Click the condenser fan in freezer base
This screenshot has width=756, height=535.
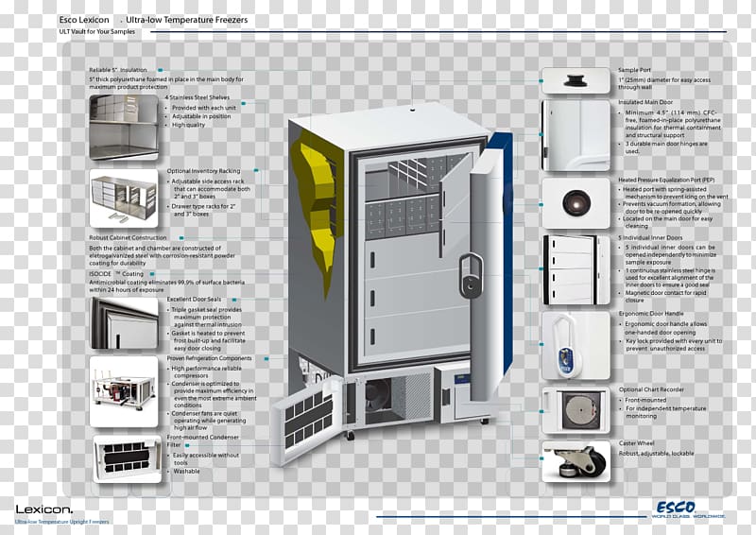(379, 397)
